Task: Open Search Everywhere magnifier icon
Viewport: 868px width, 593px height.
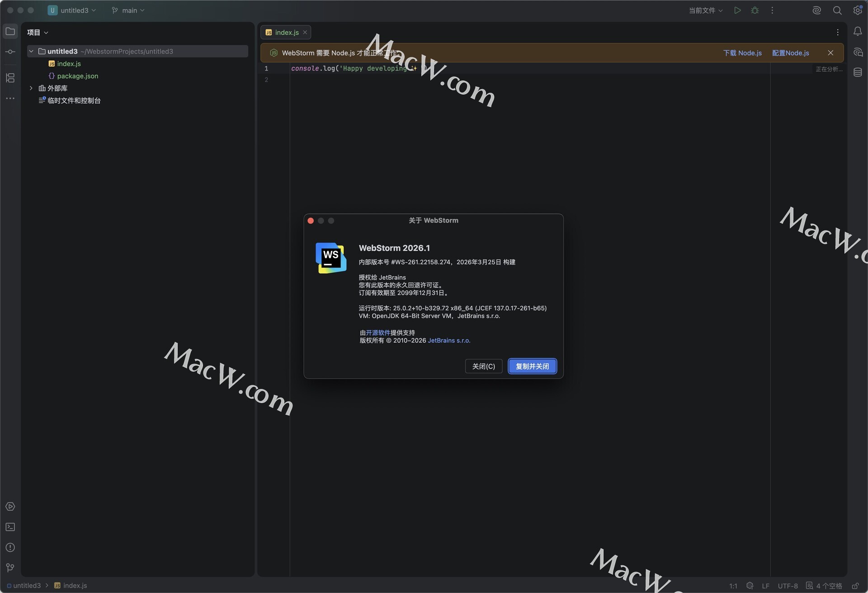Action: point(837,10)
